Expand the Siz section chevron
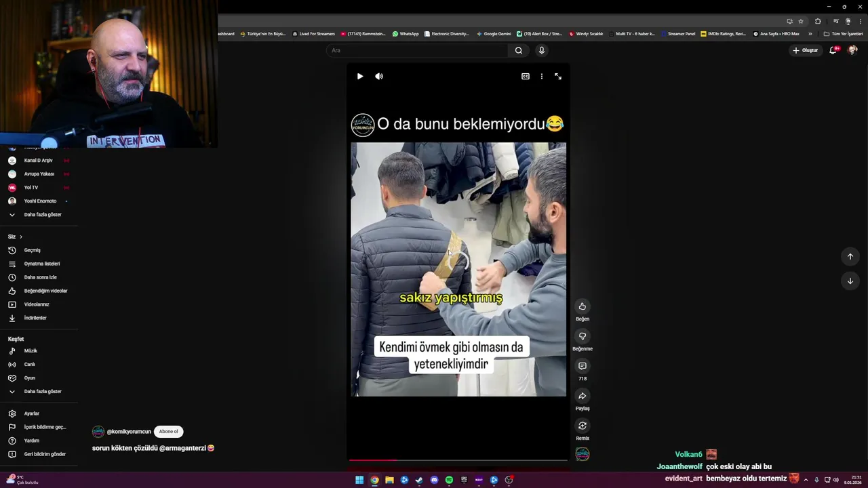The height and width of the screenshot is (488, 868). pyautogui.click(x=21, y=237)
